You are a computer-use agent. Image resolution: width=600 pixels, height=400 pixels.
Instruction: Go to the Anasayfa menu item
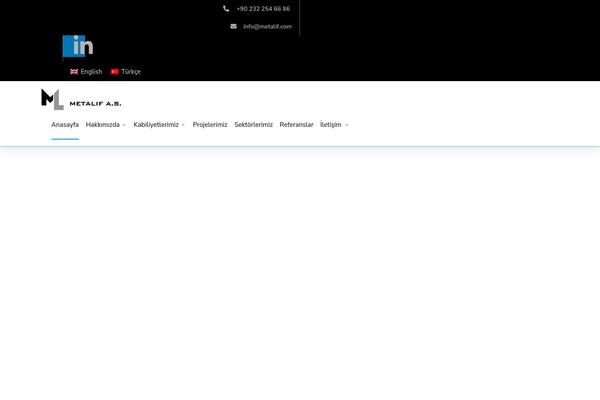[x=65, y=124]
